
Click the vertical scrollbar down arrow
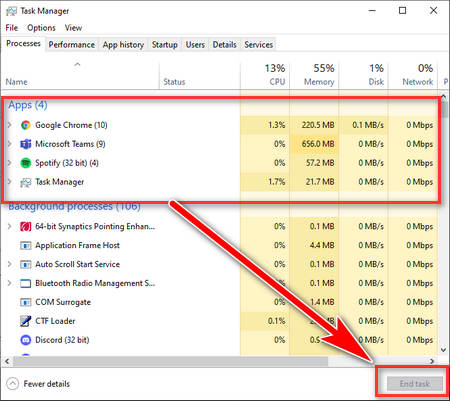tap(443, 350)
